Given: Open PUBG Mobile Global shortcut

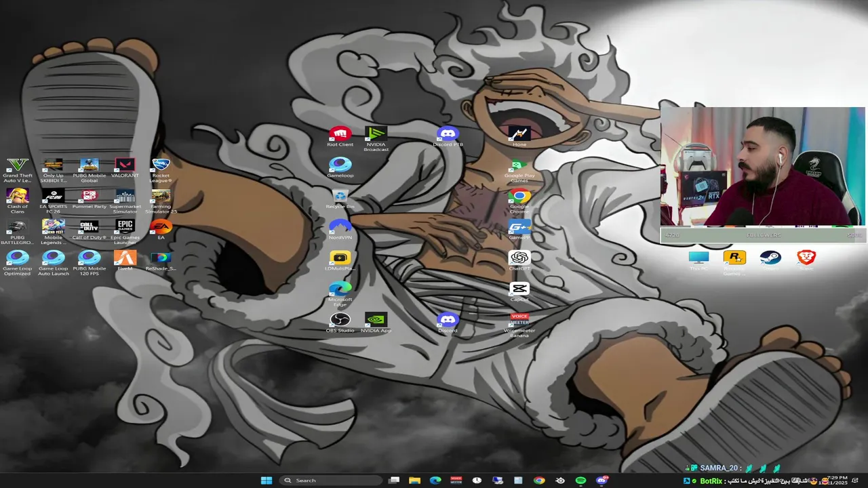Looking at the screenshot, I should click(89, 170).
